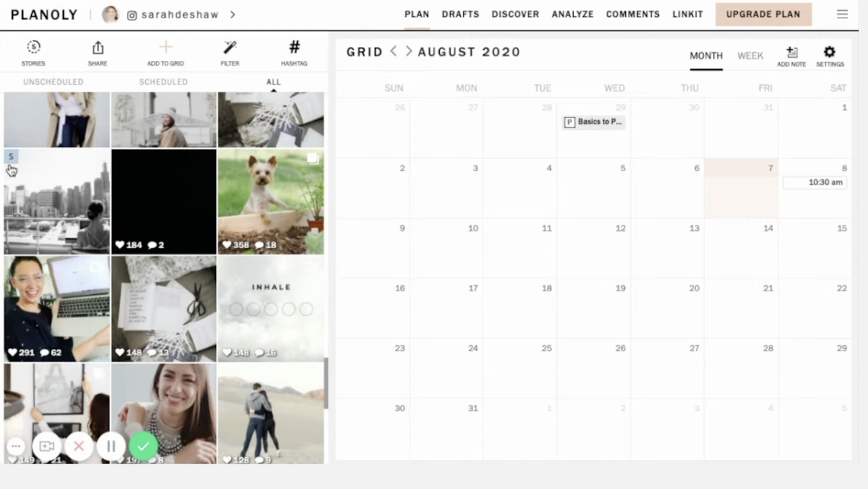Click the media grid scrollbar
Image resolution: width=868 pixels, height=489 pixels.
point(326,384)
